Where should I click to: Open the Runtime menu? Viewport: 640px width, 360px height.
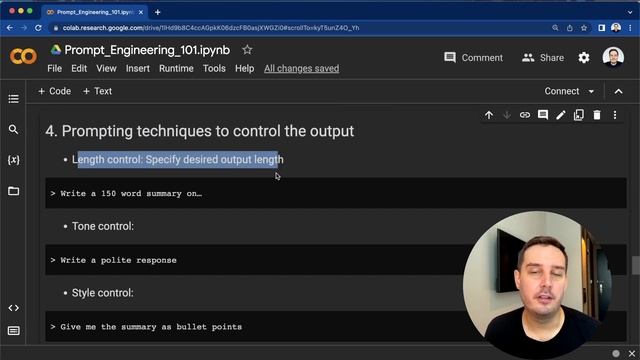click(176, 69)
